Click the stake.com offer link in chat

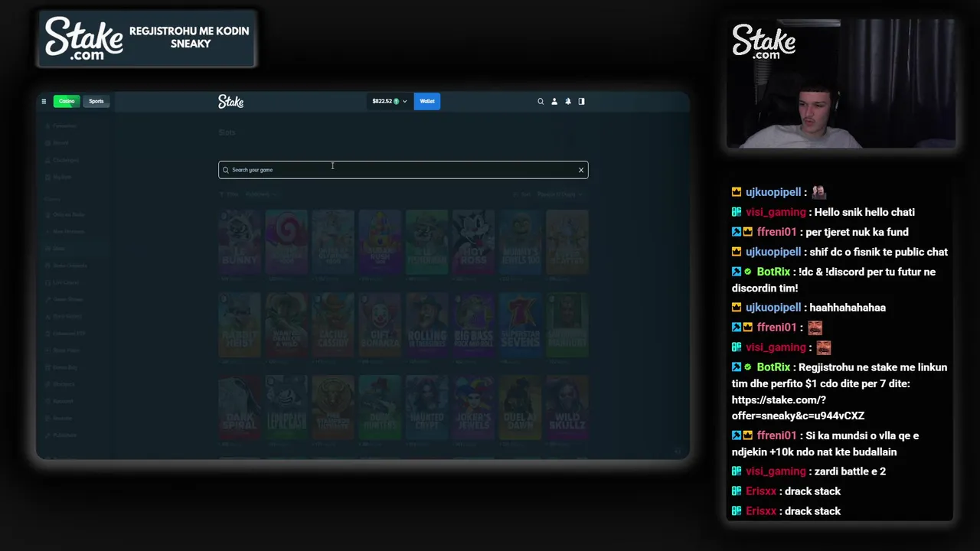(x=798, y=408)
